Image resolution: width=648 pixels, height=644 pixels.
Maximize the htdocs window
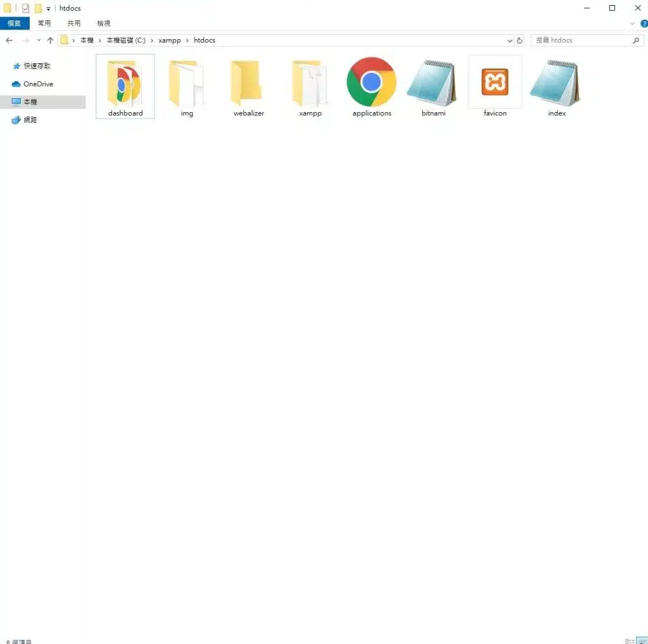click(612, 8)
